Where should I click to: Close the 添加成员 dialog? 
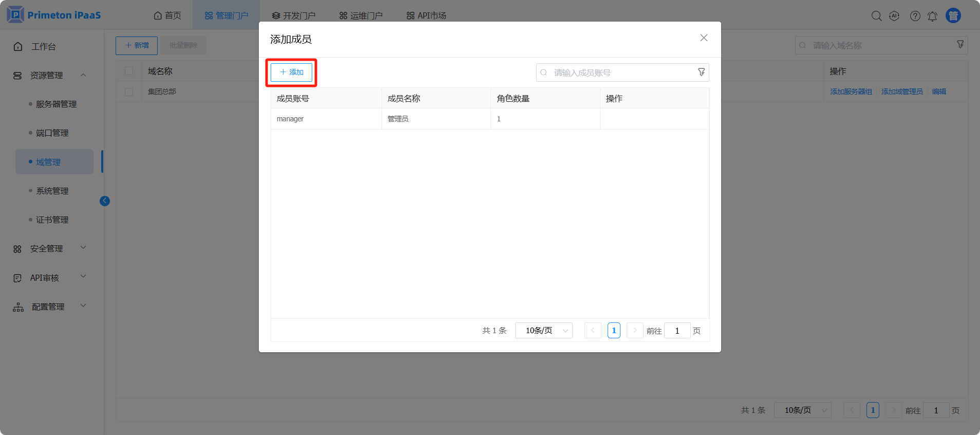[704, 38]
